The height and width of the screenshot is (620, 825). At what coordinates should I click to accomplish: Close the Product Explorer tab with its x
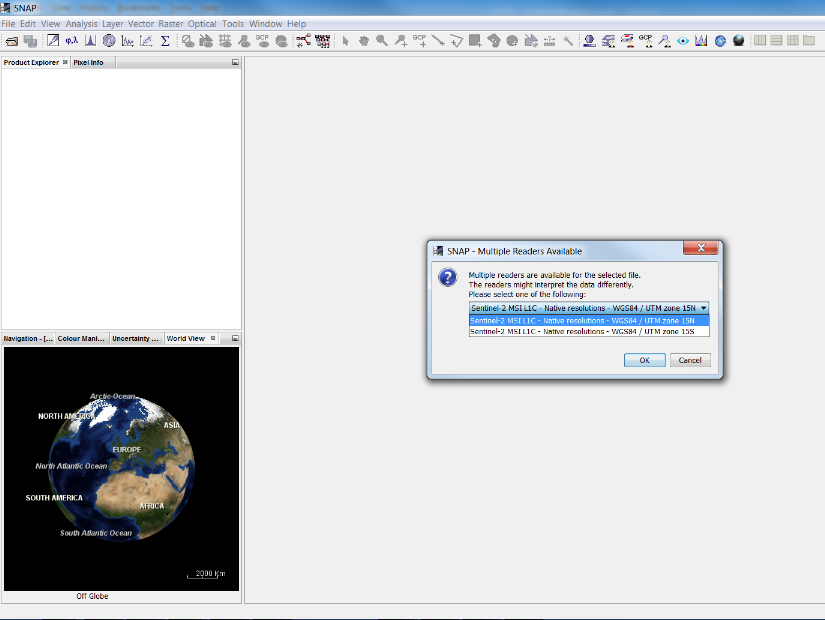point(65,62)
